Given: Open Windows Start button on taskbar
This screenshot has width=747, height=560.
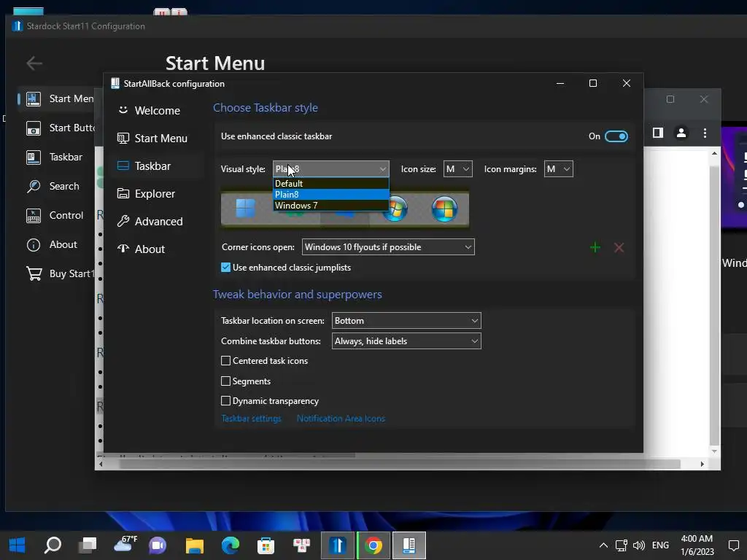Looking at the screenshot, I should (x=18, y=545).
